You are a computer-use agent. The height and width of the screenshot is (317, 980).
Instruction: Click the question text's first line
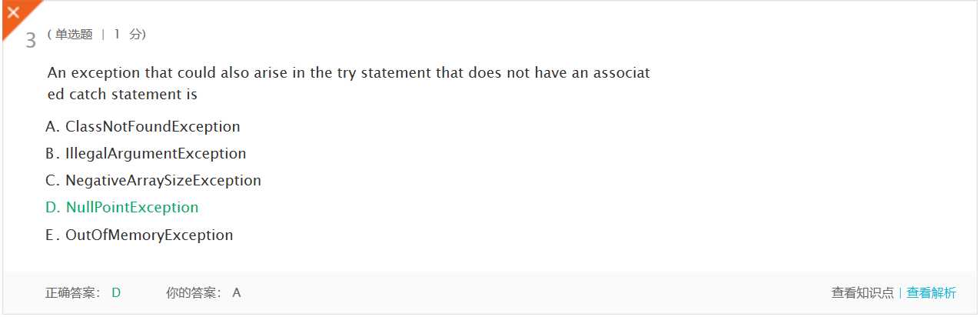point(349,73)
